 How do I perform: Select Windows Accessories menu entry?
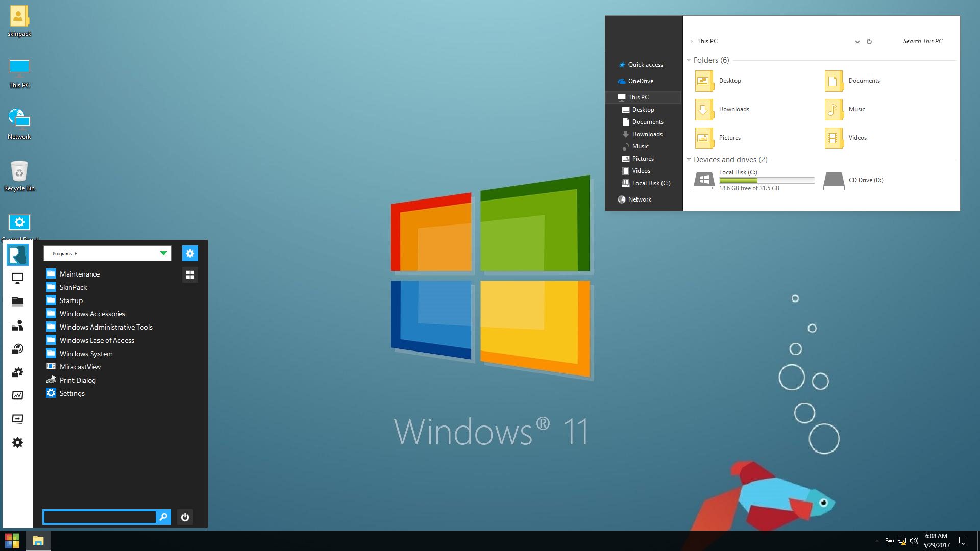tap(91, 314)
